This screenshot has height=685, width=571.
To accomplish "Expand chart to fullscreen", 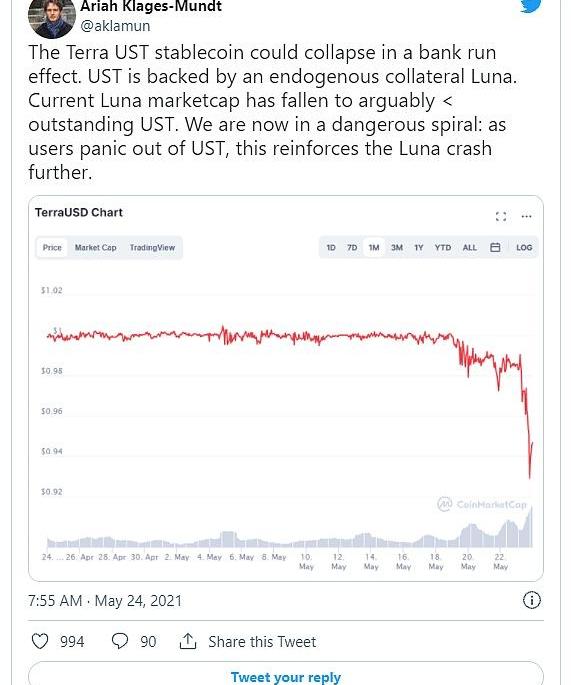I will 501,216.
